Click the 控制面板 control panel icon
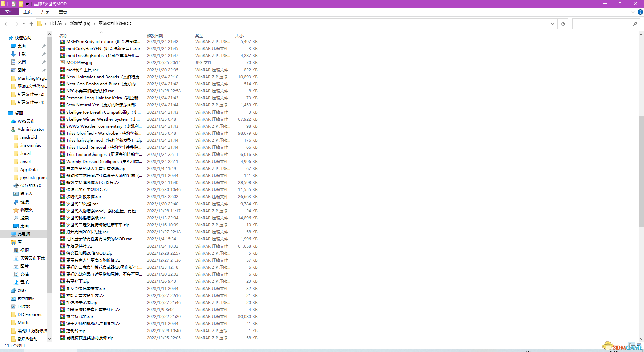The height and width of the screenshot is (352, 644). pos(13,299)
